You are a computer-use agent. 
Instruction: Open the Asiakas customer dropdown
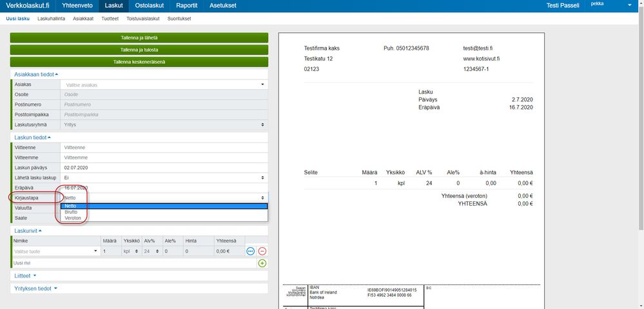point(164,85)
